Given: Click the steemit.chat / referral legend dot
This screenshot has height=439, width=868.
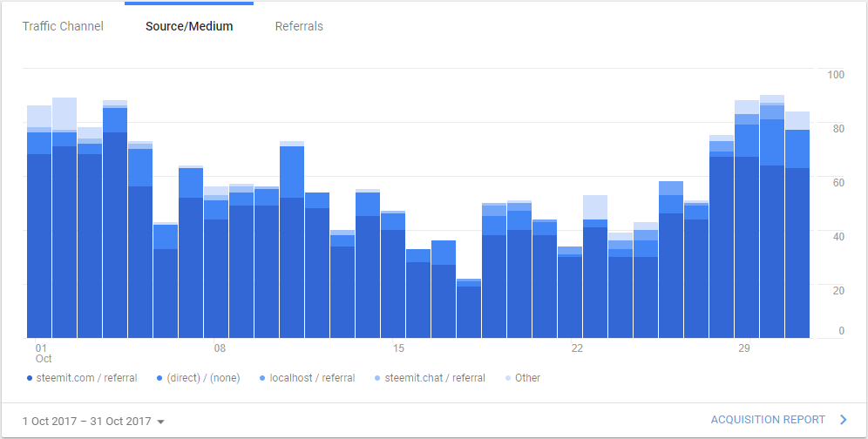Looking at the screenshot, I should point(376,378).
